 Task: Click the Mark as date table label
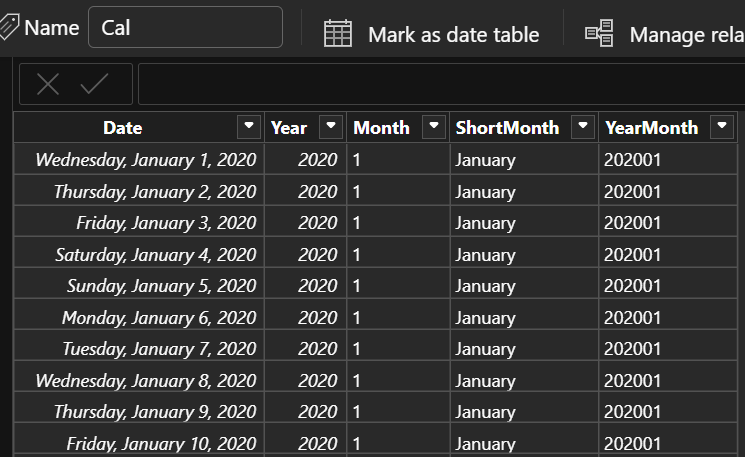(x=453, y=35)
